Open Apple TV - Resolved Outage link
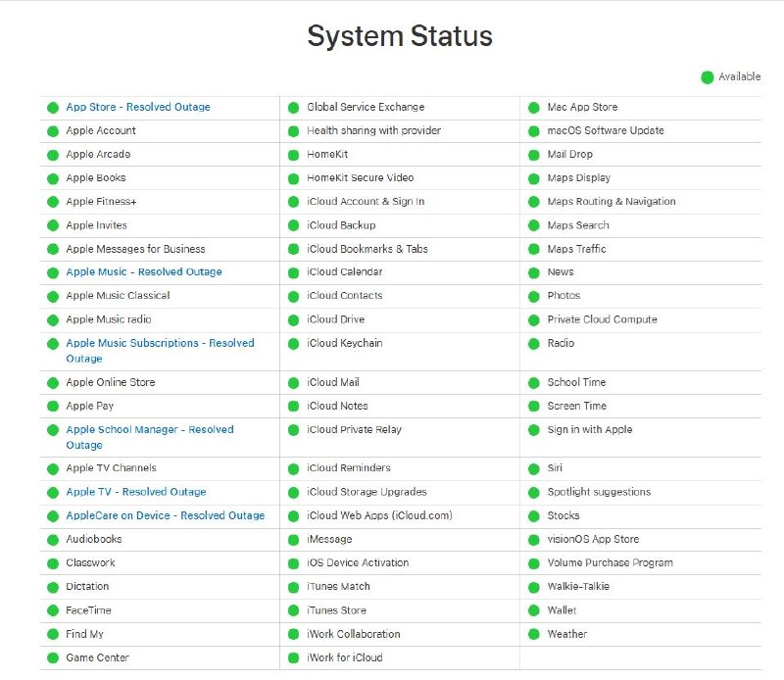784x680 pixels. click(136, 492)
